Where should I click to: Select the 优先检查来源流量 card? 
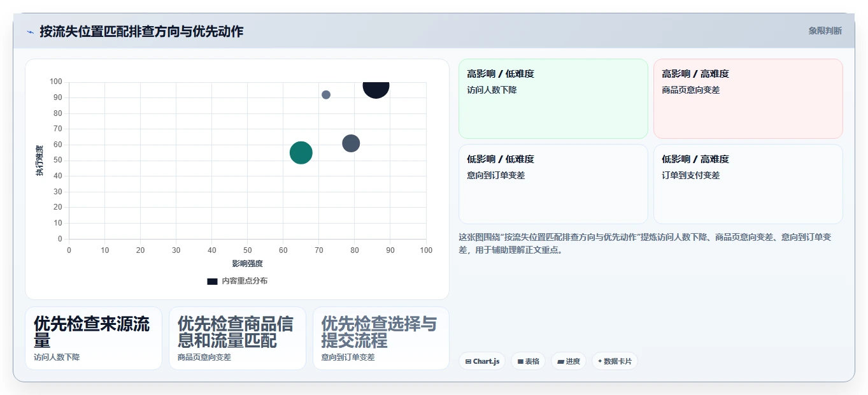[x=94, y=338]
